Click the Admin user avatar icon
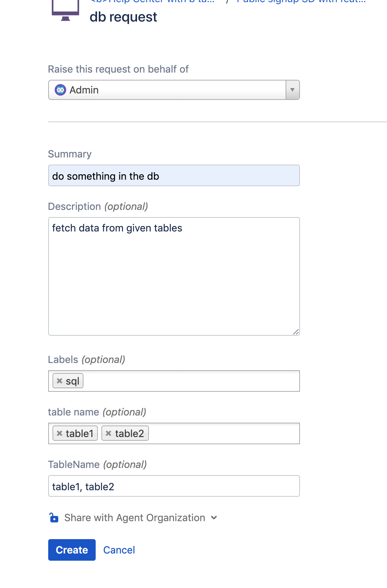This screenshot has height=588, width=387. 60,90
